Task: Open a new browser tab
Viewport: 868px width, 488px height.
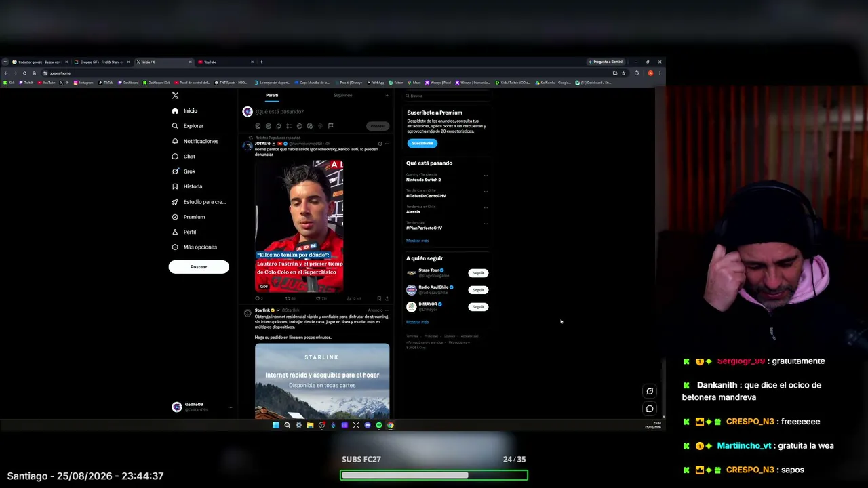Action: pyautogui.click(x=261, y=62)
